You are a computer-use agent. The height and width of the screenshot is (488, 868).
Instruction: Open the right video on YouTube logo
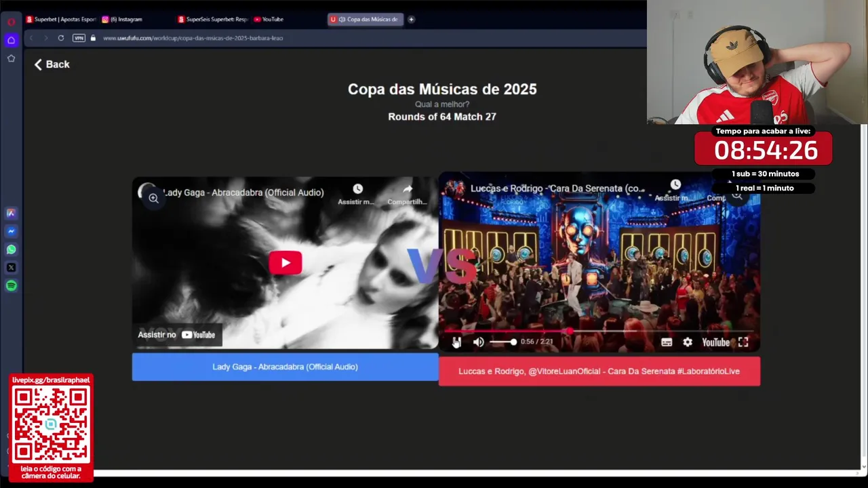point(715,342)
